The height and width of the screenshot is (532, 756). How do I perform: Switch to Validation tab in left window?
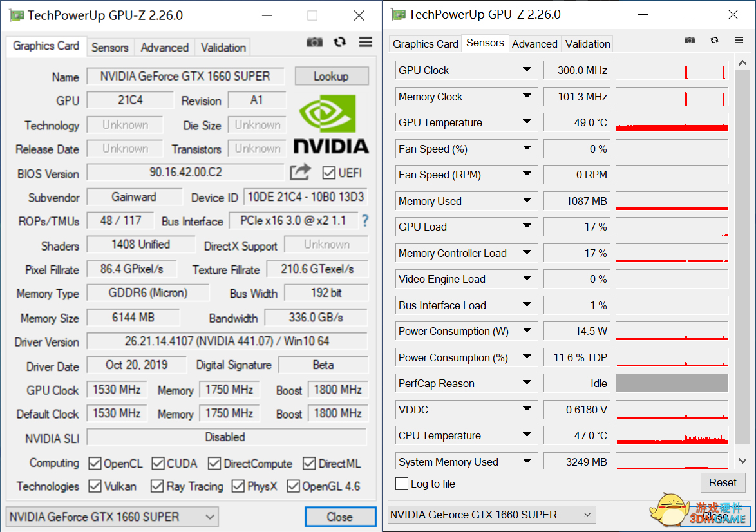(x=223, y=48)
